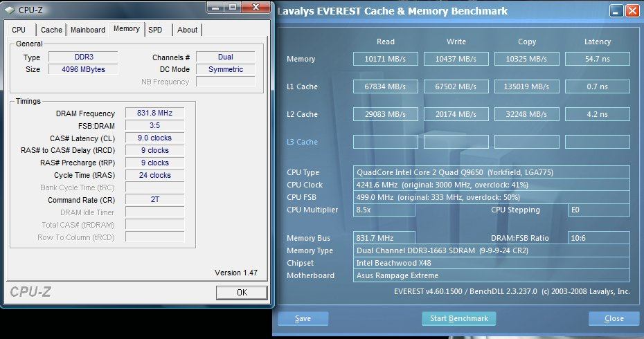The image size is (644, 339).
Task: Click Memory Read value 10171 MB/s
Action: click(x=385, y=59)
